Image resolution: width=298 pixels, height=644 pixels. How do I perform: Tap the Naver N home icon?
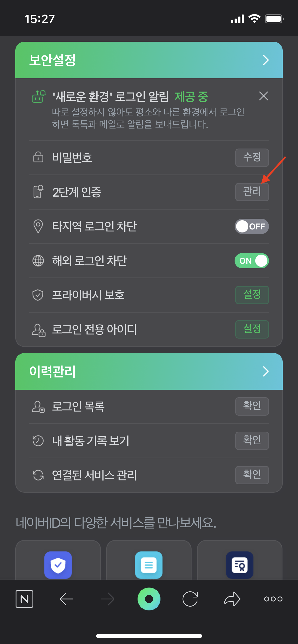[x=24, y=599]
